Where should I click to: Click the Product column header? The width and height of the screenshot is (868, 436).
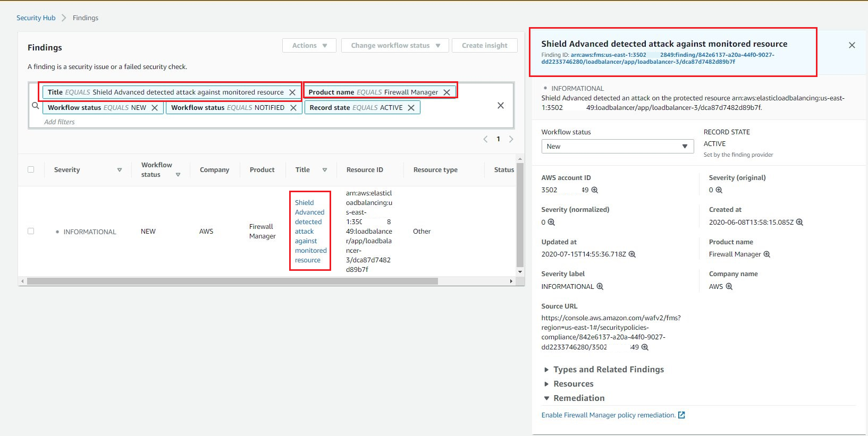[x=262, y=170]
